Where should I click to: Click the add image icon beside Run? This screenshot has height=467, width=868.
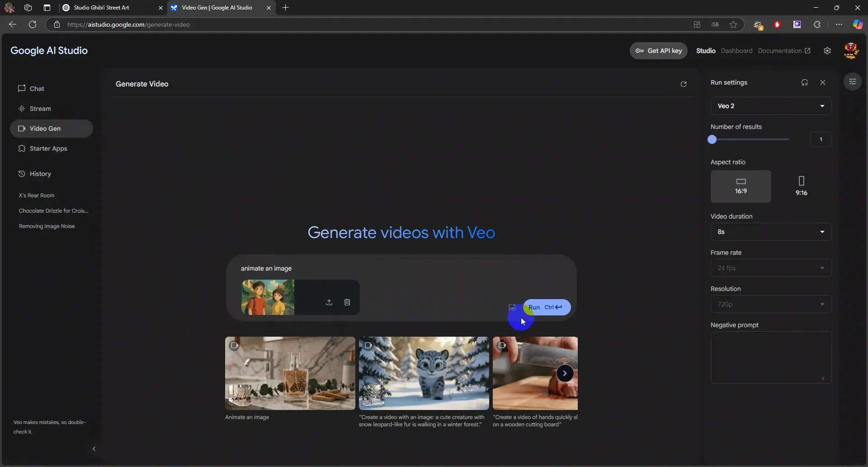(512, 307)
